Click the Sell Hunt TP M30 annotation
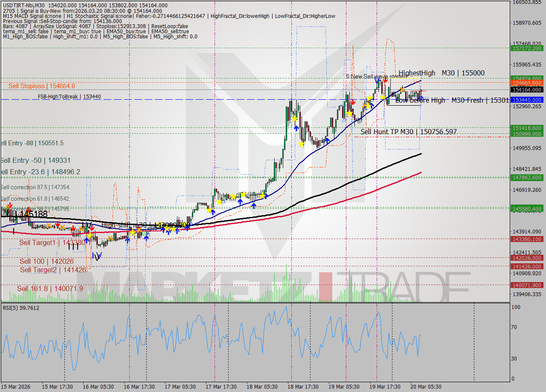 [407, 132]
